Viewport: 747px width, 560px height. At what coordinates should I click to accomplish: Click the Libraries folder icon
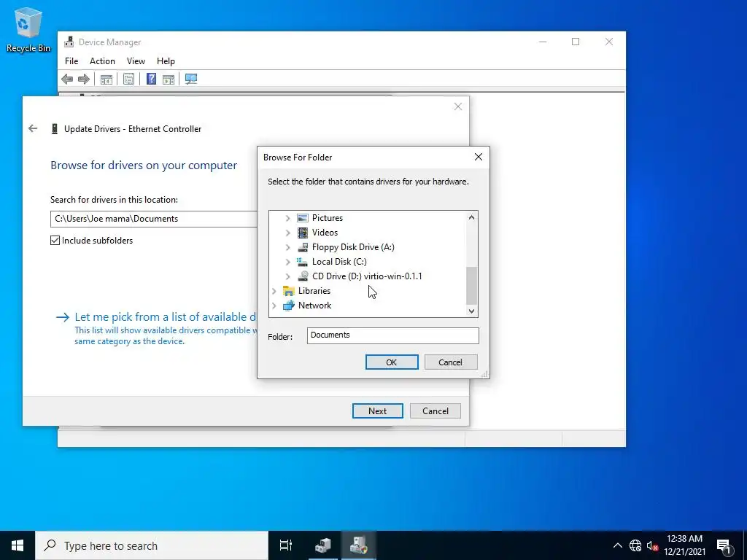pos(289,291)
